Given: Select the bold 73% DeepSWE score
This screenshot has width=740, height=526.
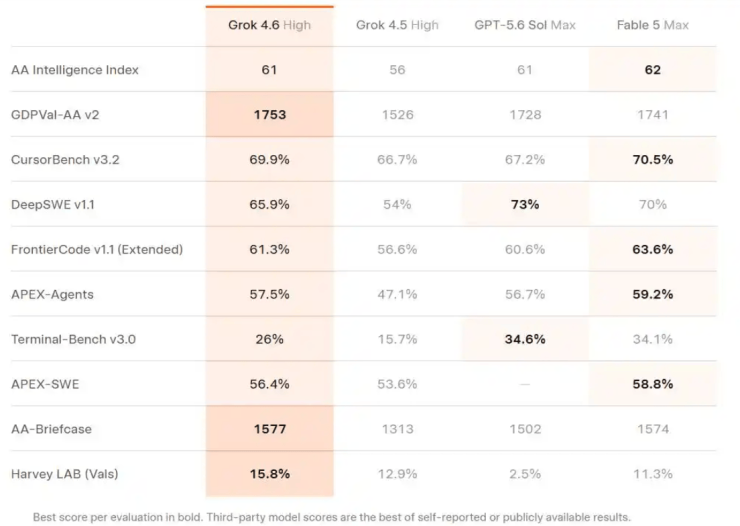Looking at the screenshot, I should pyautogui.click(x=525, y=204).
